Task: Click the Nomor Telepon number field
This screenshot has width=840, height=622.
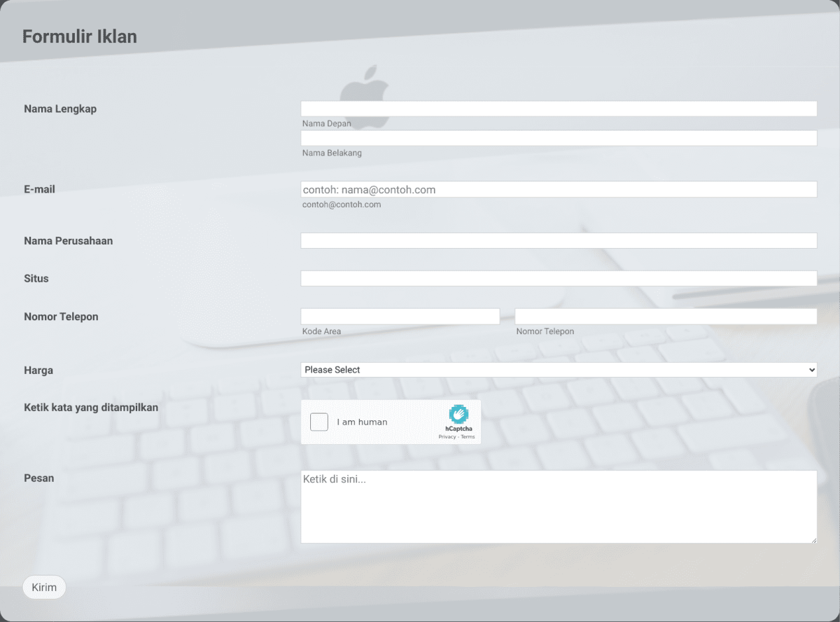Action: [666, 316]
